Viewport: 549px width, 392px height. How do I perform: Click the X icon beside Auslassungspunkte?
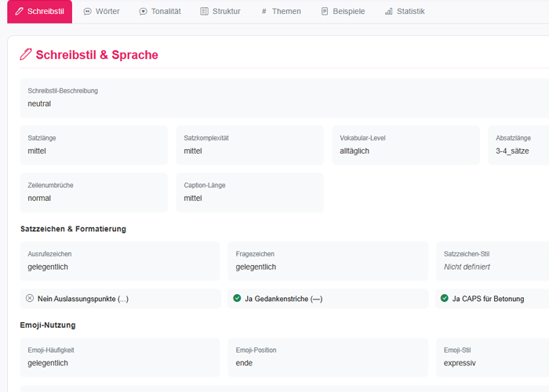[30, 298]
